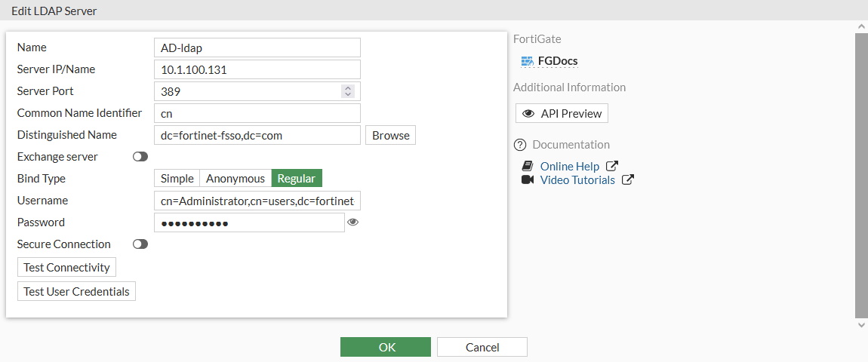The height and width of the screenshot is (362, 868).
Task: Select the Simple bind type
Action: click(177, 179)
